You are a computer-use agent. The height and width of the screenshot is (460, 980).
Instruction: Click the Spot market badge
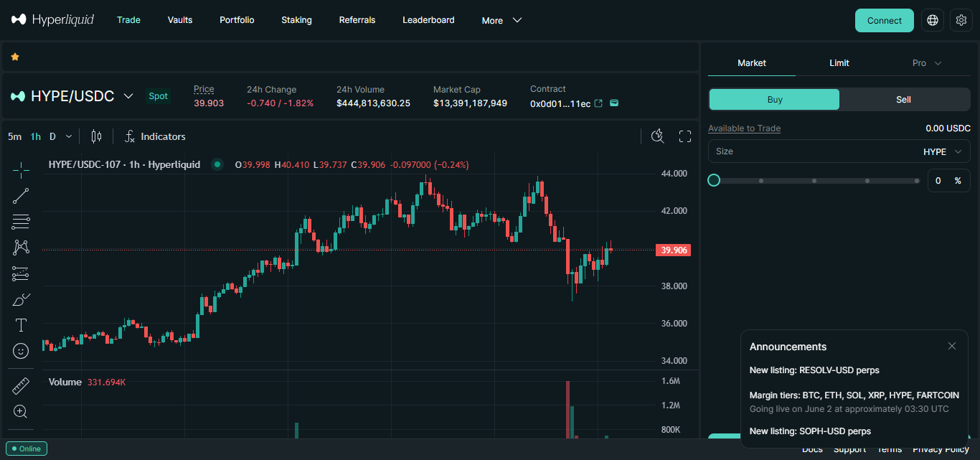click(159, 96)
